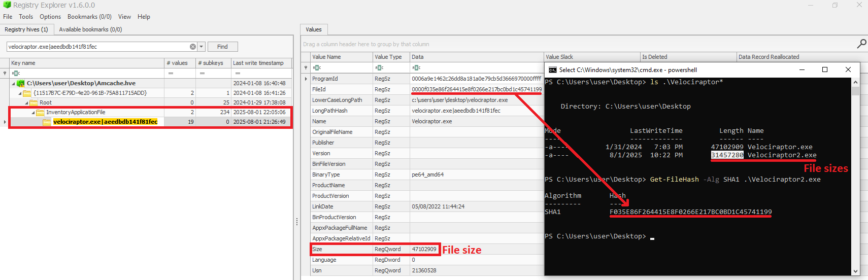Click the Value Type column filter icon

(379, 67)
